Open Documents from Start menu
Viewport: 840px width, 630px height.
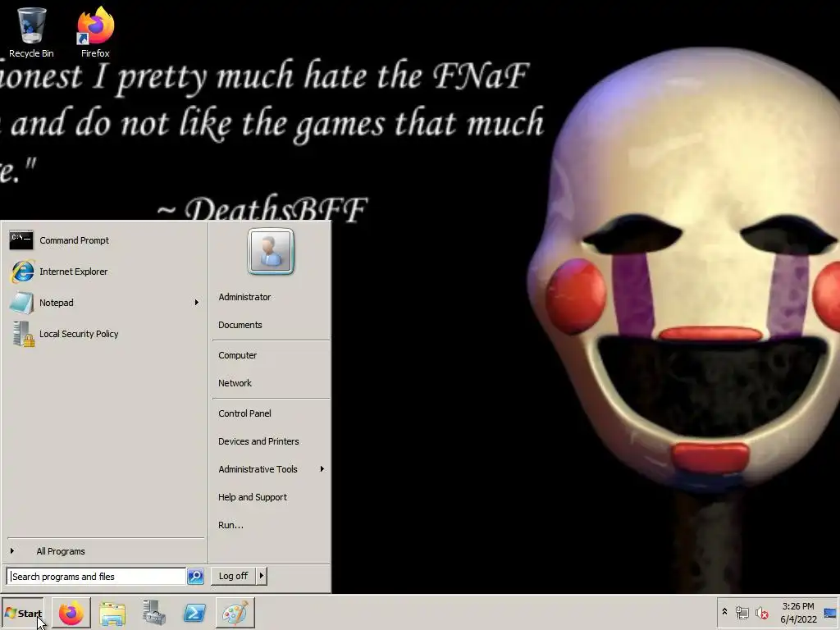(240, 325)
